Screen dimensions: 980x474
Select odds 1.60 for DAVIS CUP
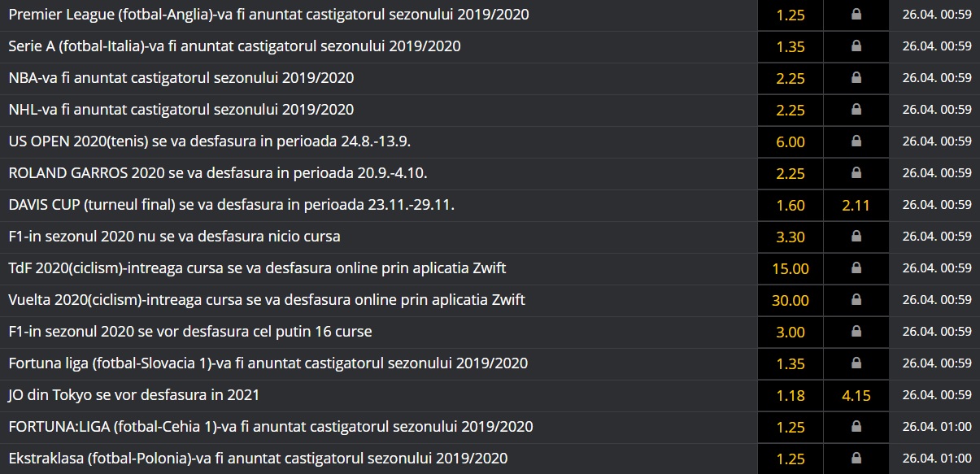point(791,205)
